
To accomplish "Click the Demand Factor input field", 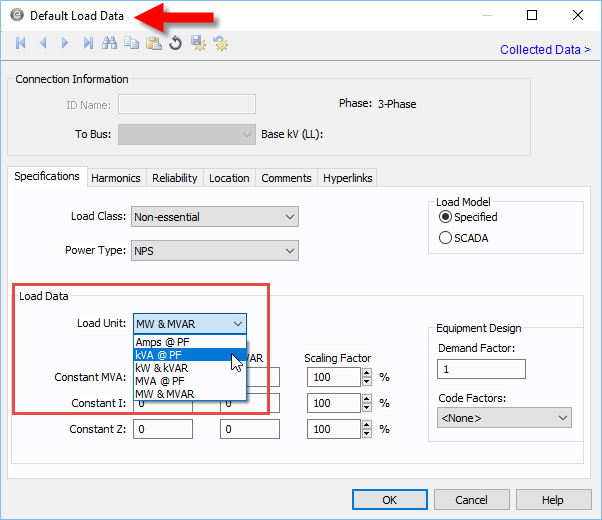I will coord(481,369).
